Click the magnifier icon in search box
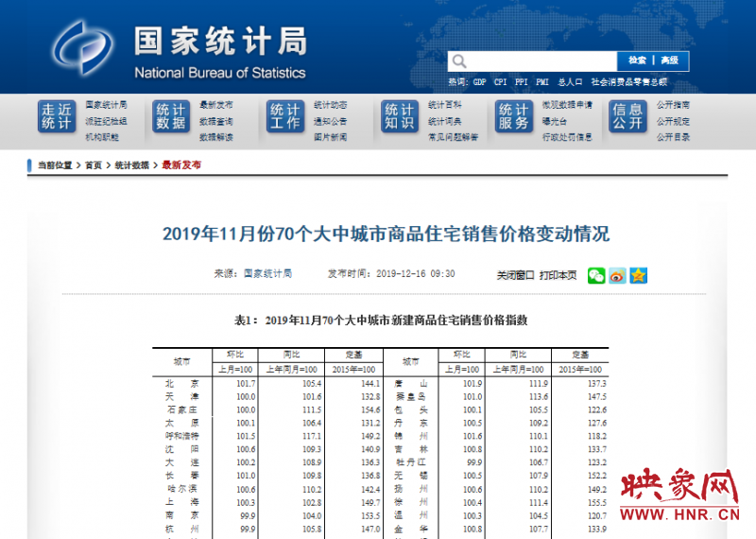 click(458, 61)
